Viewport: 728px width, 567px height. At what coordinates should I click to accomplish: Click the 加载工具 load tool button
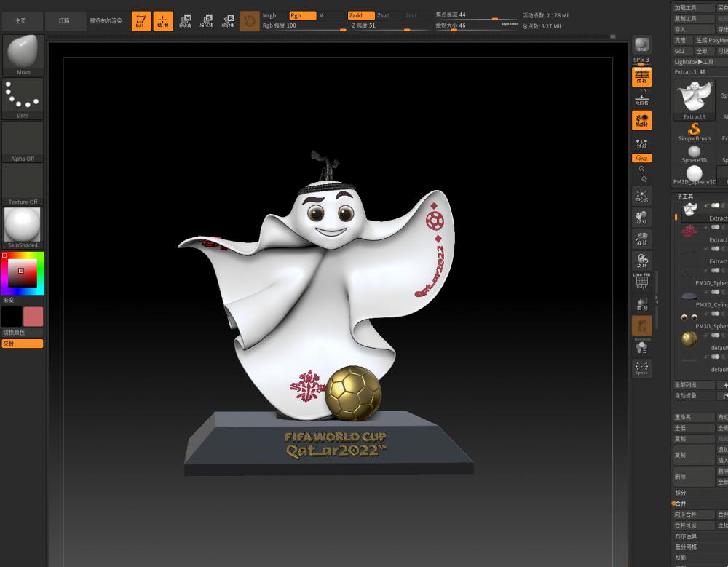coord(685,8)
